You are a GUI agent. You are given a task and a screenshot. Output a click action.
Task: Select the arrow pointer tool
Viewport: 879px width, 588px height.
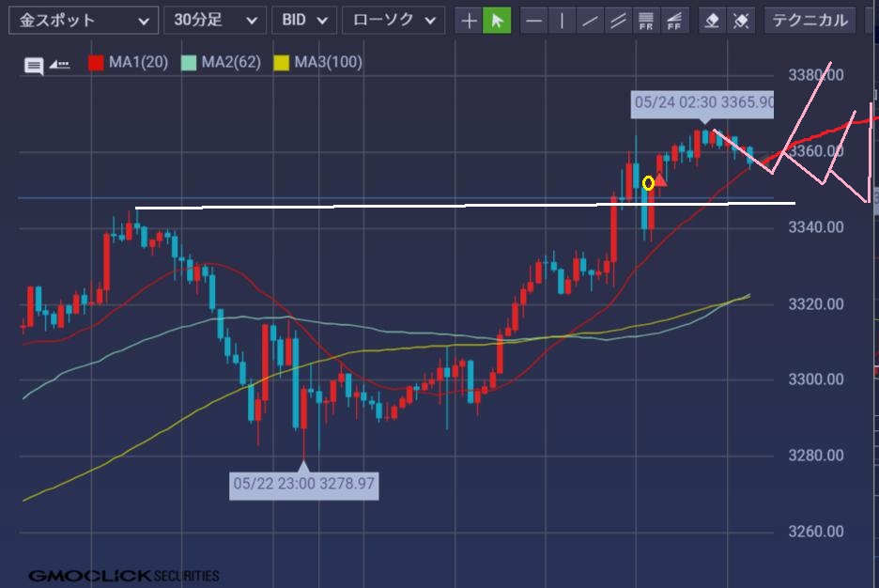(497, 21)
